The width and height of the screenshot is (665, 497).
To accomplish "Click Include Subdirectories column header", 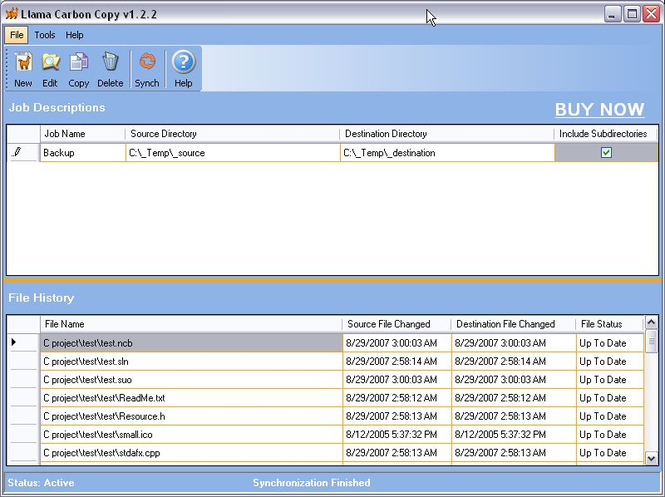I will pyautogui.click(x=606, y=134).
